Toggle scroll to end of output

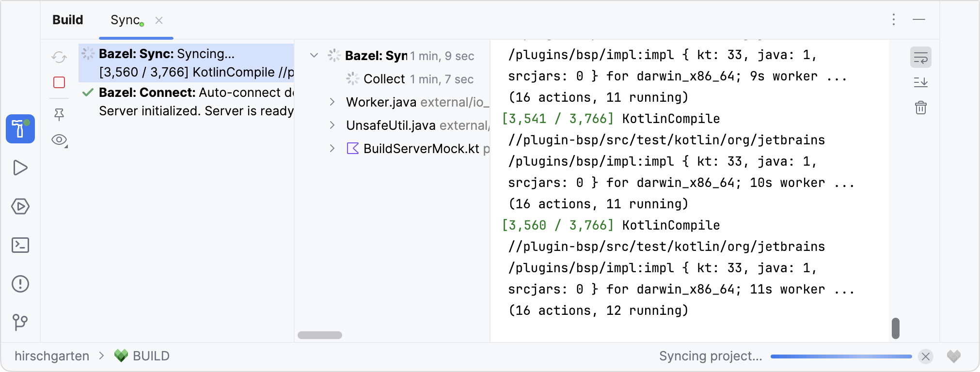pos(921,82)
